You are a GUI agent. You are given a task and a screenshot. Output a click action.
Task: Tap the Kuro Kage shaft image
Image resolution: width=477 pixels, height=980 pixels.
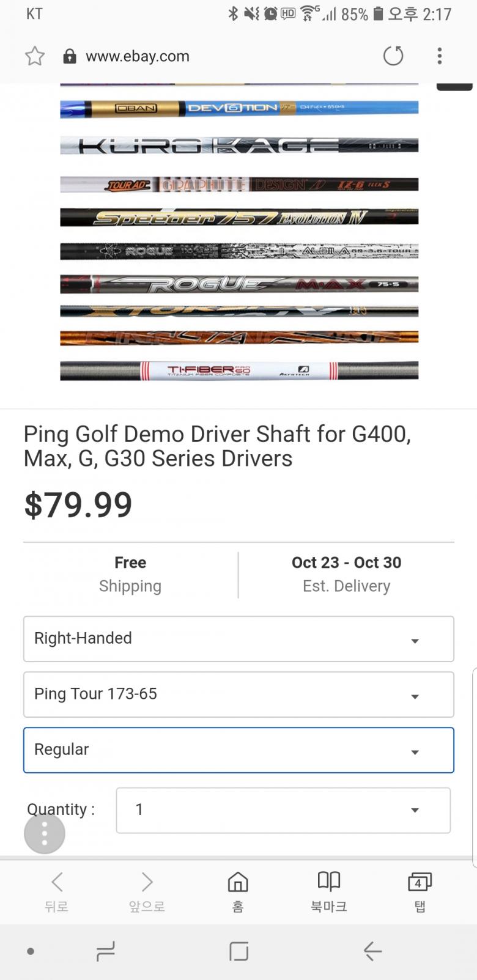tap(239, 146)
